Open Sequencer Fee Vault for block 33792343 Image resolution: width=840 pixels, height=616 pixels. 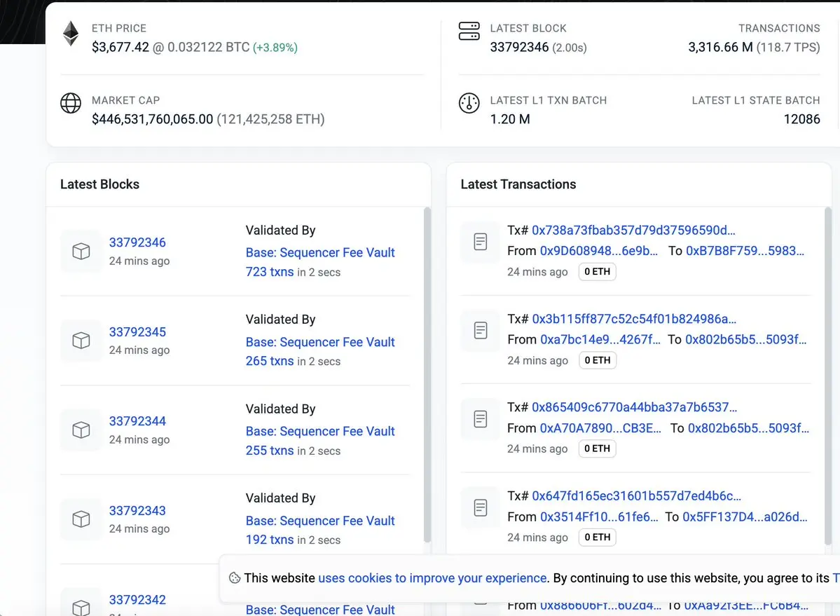point(320,521)
